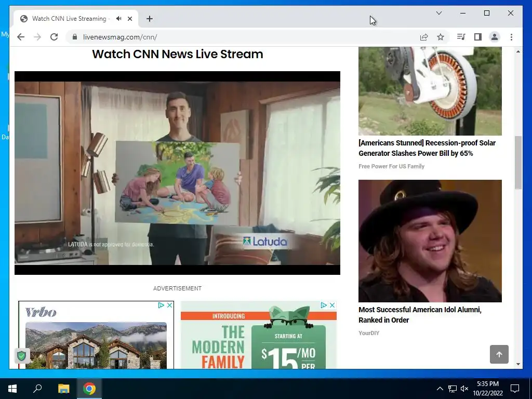The width and height of the screenshot is (532, 399).
Task: Open a new tab
Action: click(150, 19)
